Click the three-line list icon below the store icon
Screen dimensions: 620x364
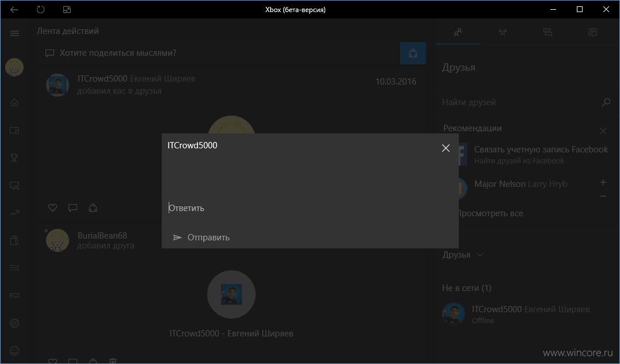click(14, 267)
